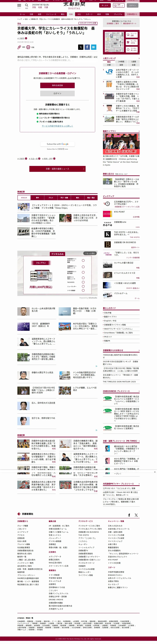Open 天気予報 in 暮らしのガイド

(x=108, y=312)
